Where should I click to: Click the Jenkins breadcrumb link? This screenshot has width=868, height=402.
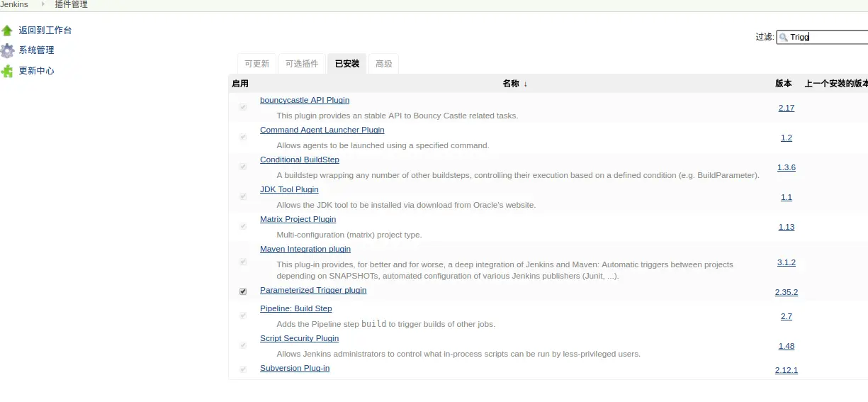click(x=14, y=4)
